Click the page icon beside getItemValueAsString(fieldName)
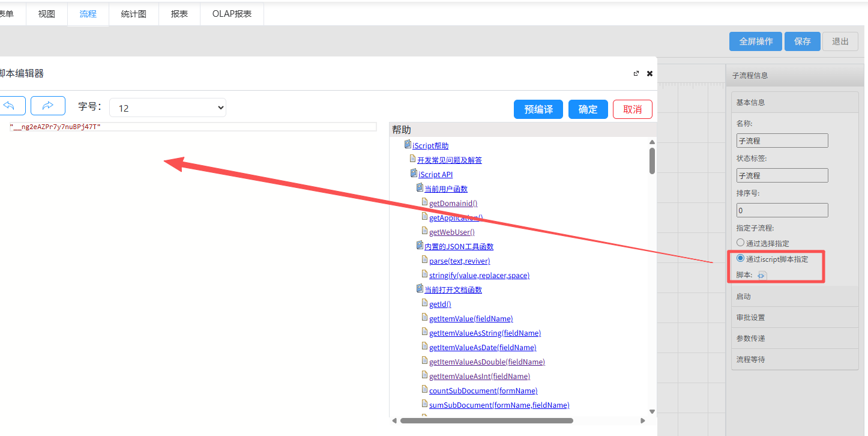The height and width of the screenshot is (436, 868). pos(424,332)
